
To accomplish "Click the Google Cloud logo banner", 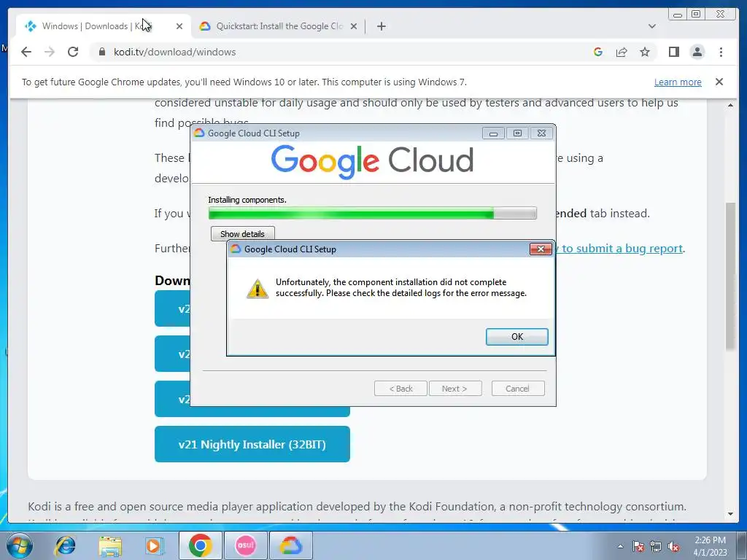I will [373, 161].
